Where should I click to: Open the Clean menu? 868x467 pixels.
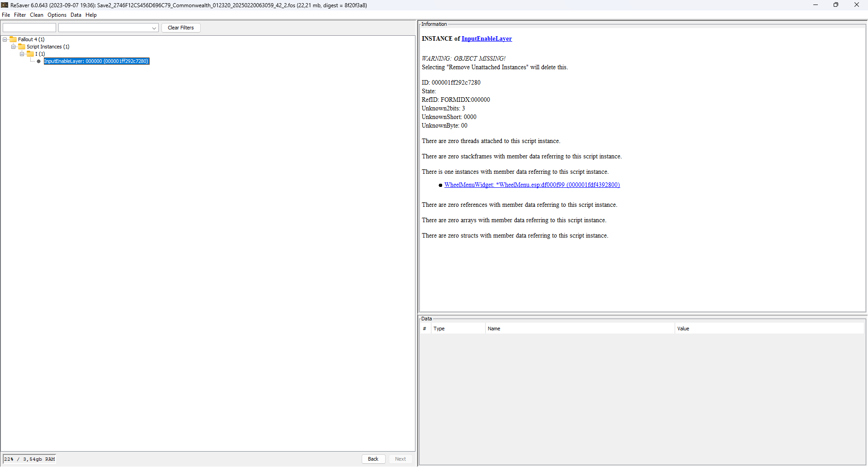coord(37,15)
